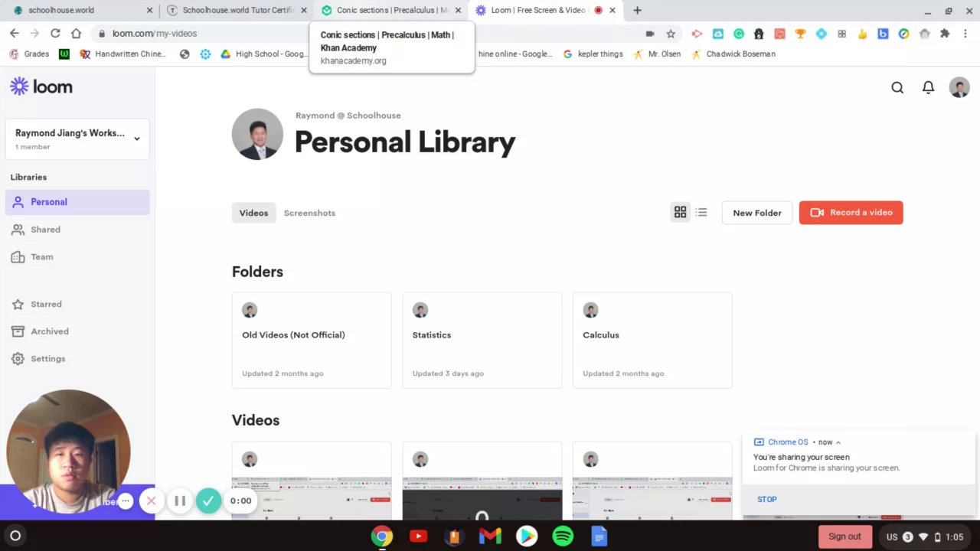Go back in browser

tap(14, 33)
